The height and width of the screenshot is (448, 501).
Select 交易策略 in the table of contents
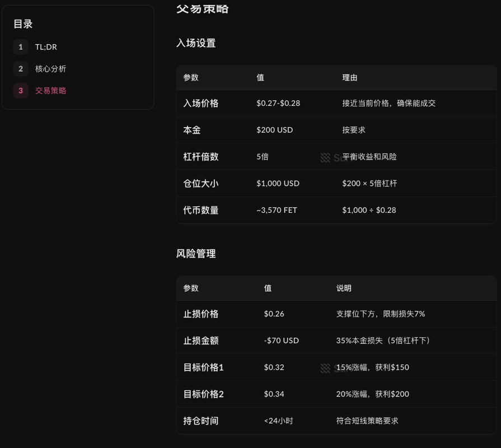50,91
